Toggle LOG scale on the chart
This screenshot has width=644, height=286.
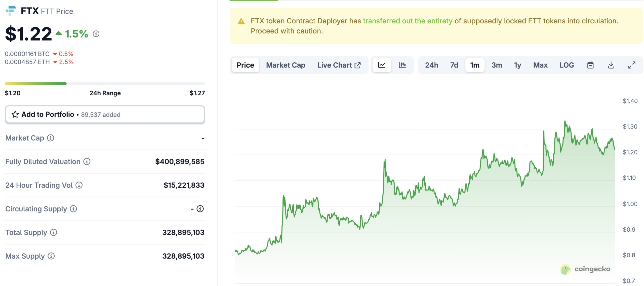(x=567, y=65)
